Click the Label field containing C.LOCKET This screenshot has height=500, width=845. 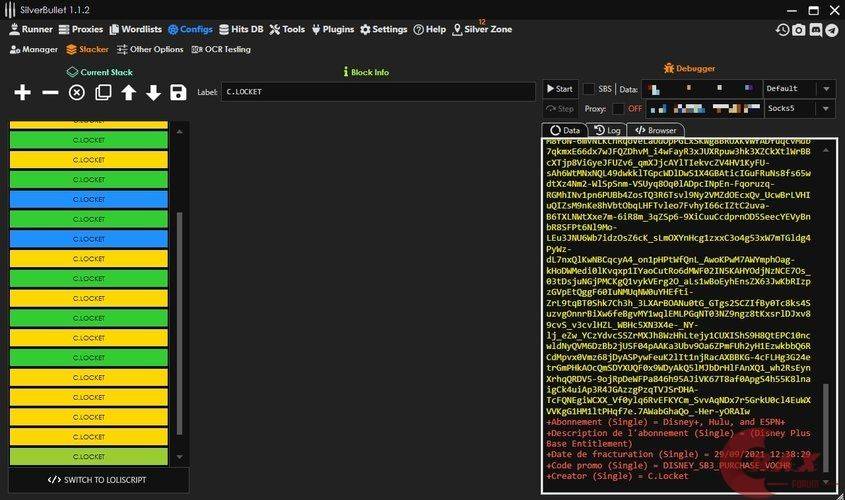(378, 92)
